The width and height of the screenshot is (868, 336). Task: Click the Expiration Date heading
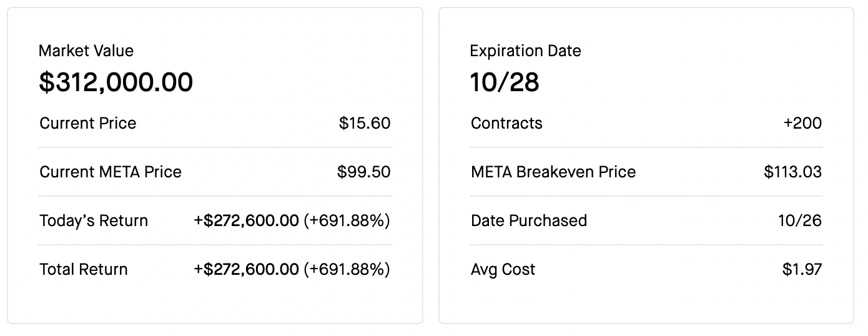[x=525, y=51]
